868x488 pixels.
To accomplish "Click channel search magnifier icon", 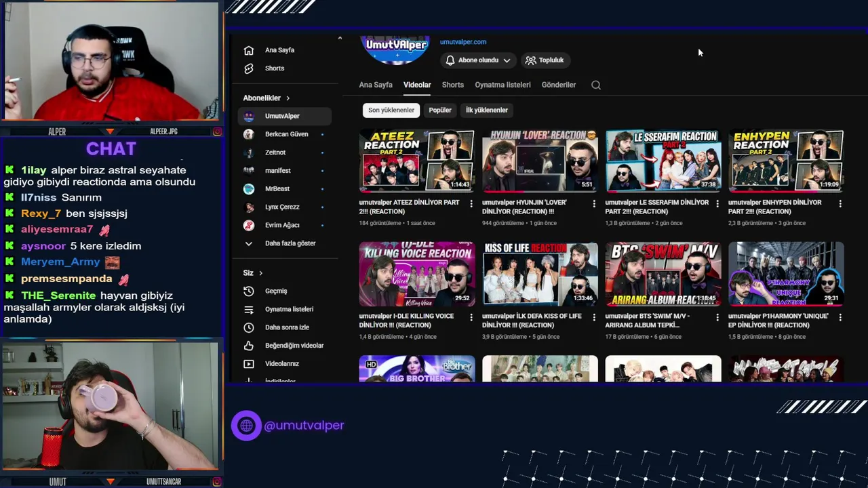I will tap(596, 85).
